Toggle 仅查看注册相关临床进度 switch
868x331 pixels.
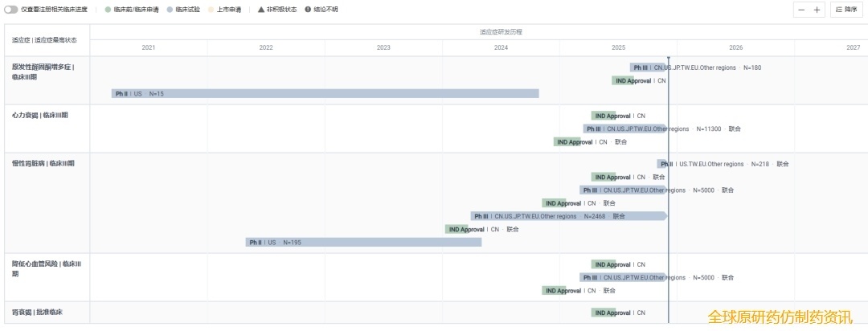click(x=11, y=10)
